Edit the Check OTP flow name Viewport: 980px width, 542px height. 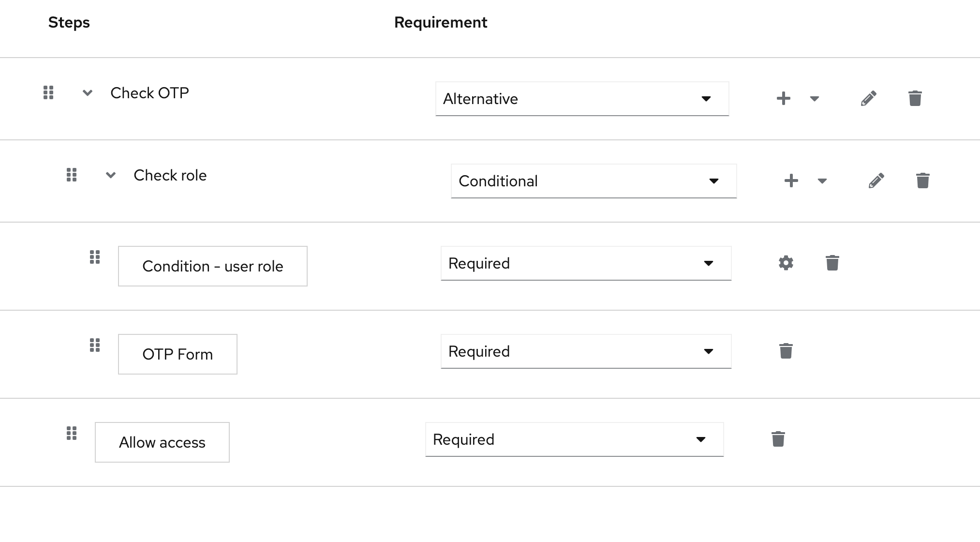click(868, 98)
